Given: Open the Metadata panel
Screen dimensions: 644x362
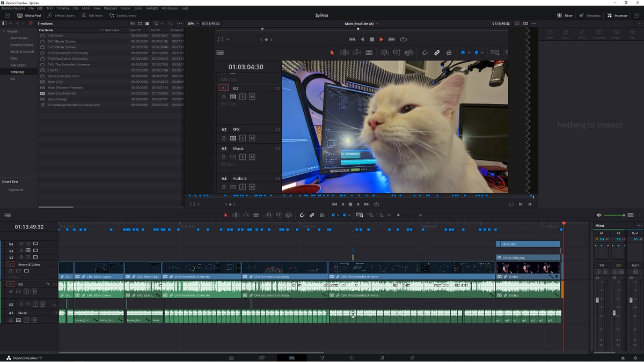Looking at the screenshot, I should [589, 15].
